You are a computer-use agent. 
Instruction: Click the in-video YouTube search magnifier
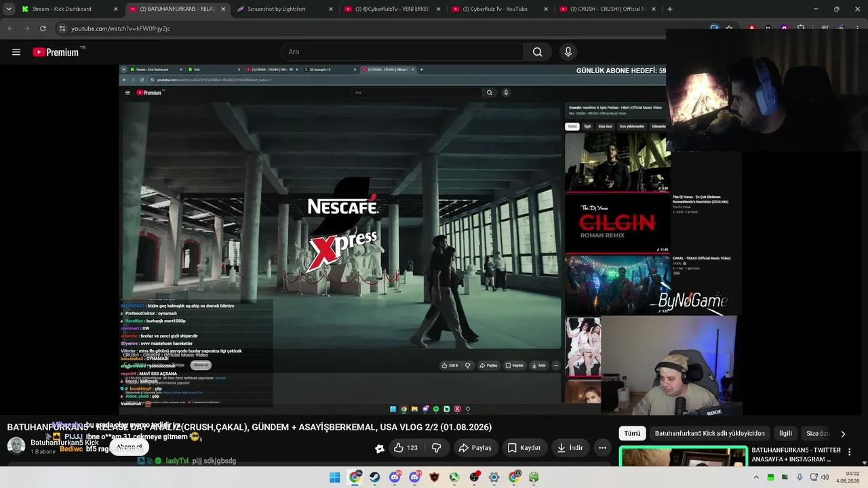coord(490,93)
